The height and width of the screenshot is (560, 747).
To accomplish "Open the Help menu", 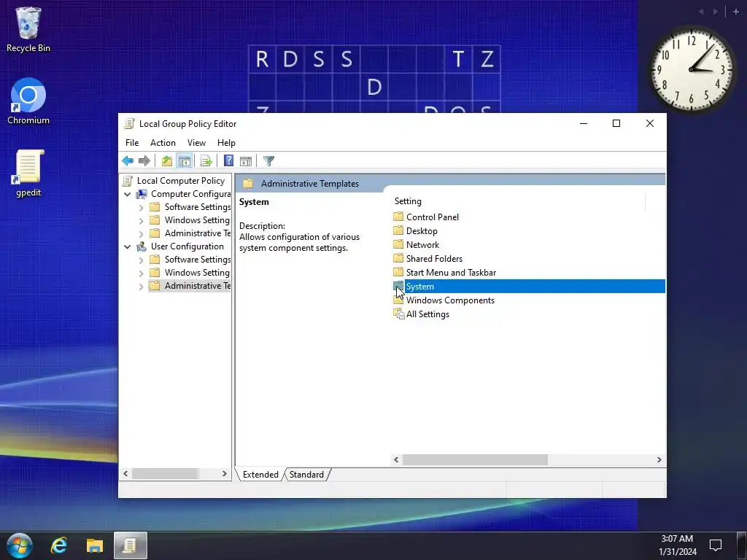I will (226, 143).
